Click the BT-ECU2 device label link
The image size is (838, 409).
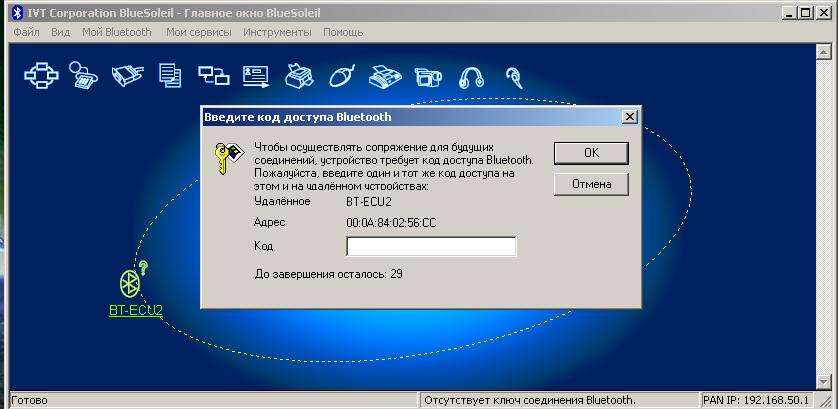(136, 311)
